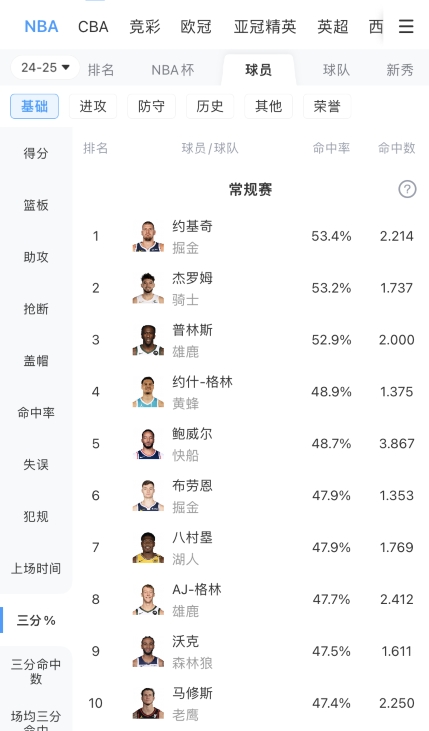Select 得分 in the stats sidebar

[36, 153]
